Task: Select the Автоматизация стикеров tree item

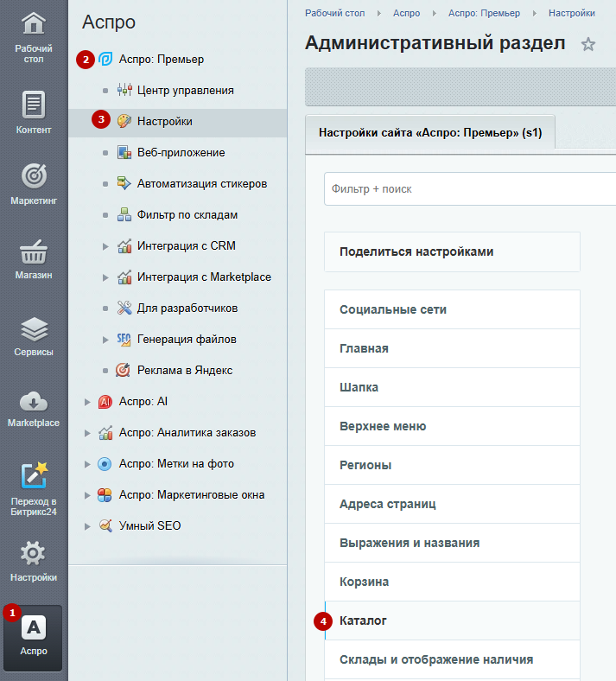Action: click(x=202, y=184)
